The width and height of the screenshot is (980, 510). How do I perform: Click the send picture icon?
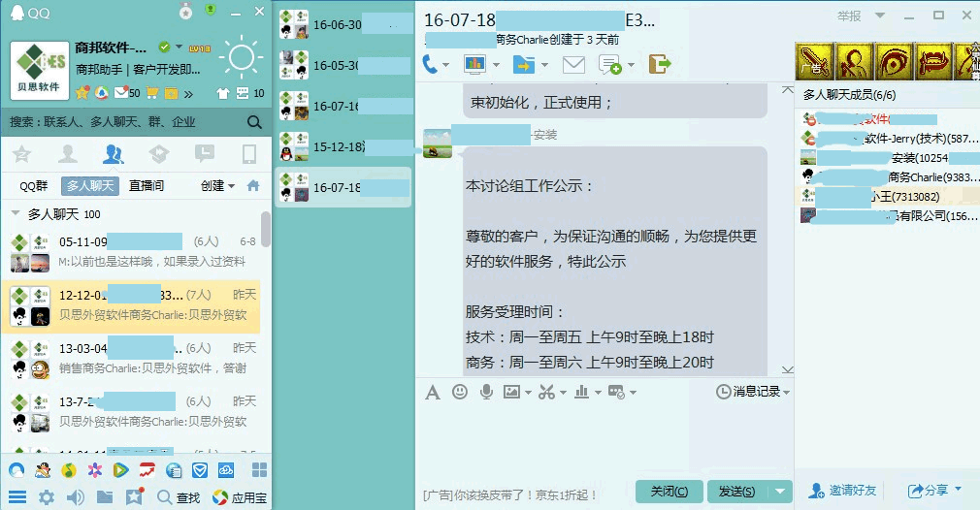[512, 392]
